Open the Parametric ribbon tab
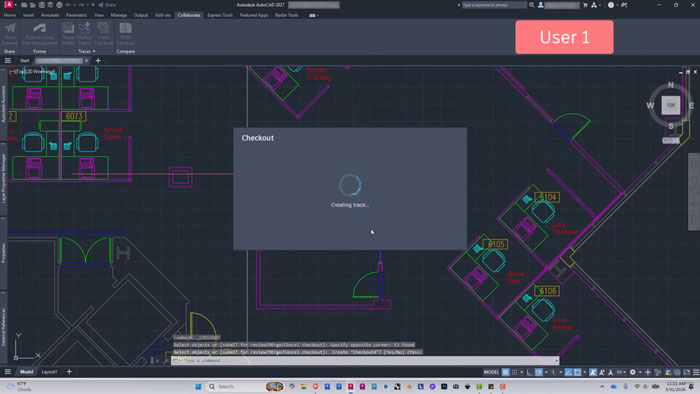The image size is (700, 394). point(76,15)
